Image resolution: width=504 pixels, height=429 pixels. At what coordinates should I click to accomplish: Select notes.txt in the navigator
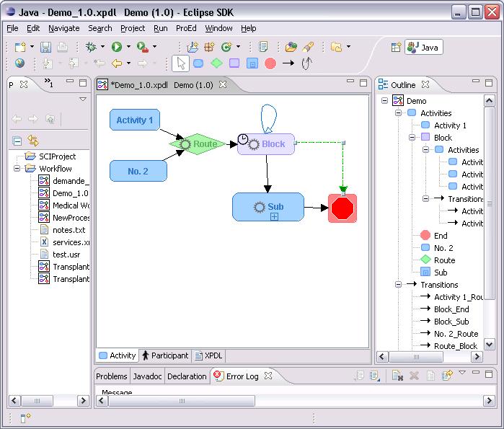click(68, 230)
